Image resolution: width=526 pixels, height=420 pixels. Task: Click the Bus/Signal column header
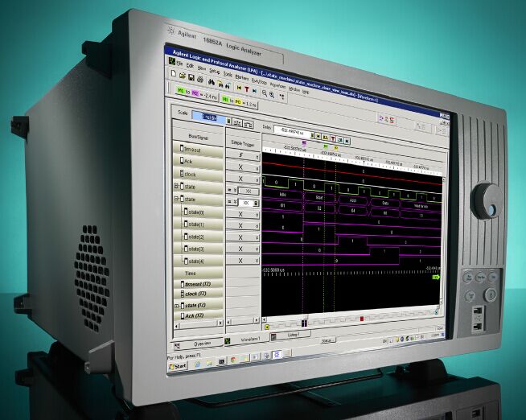(x=198, y=138)
